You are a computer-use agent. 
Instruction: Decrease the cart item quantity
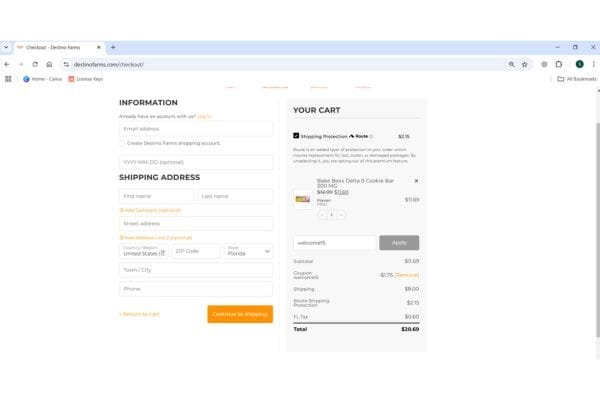click(322, 214)
